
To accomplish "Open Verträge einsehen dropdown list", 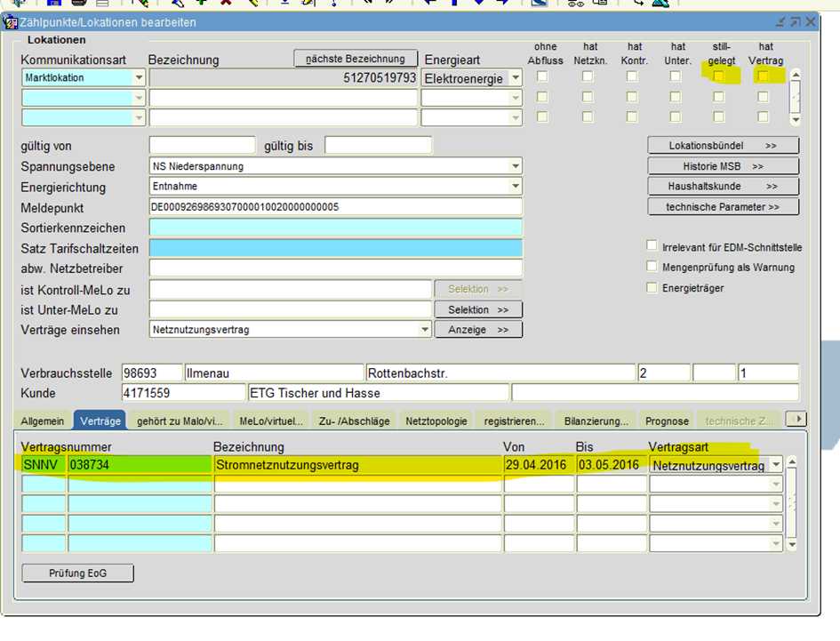I will (x=425, y=330).
